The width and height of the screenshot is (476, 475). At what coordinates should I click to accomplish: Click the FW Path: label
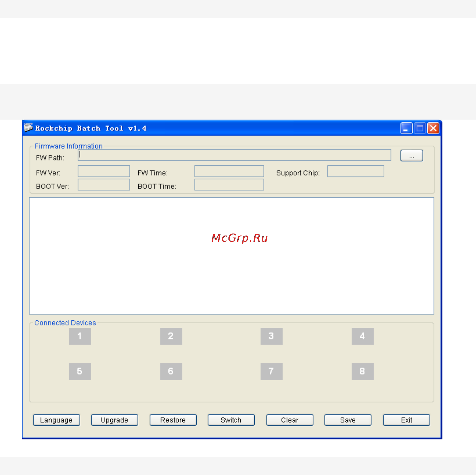pos(50,158)
